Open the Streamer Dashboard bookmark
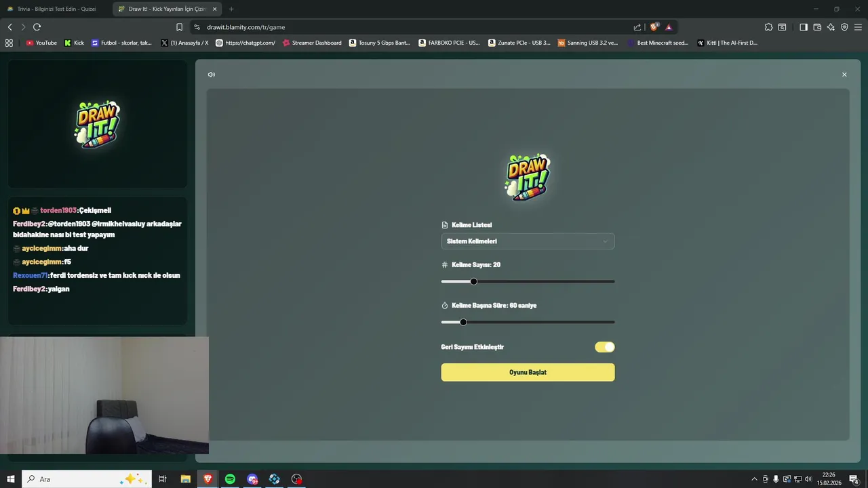This screenshot has width=868, height=488. point(312,43)
